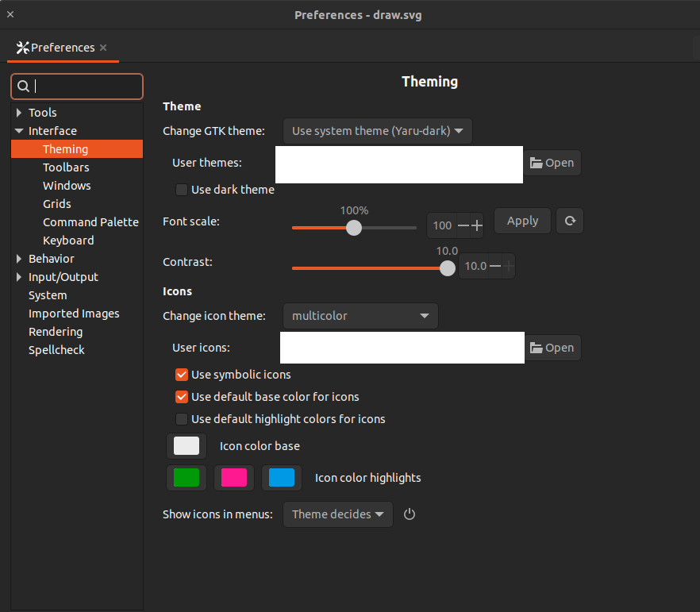
Task: Expand the Input/Output tree section
Action: 19,277
